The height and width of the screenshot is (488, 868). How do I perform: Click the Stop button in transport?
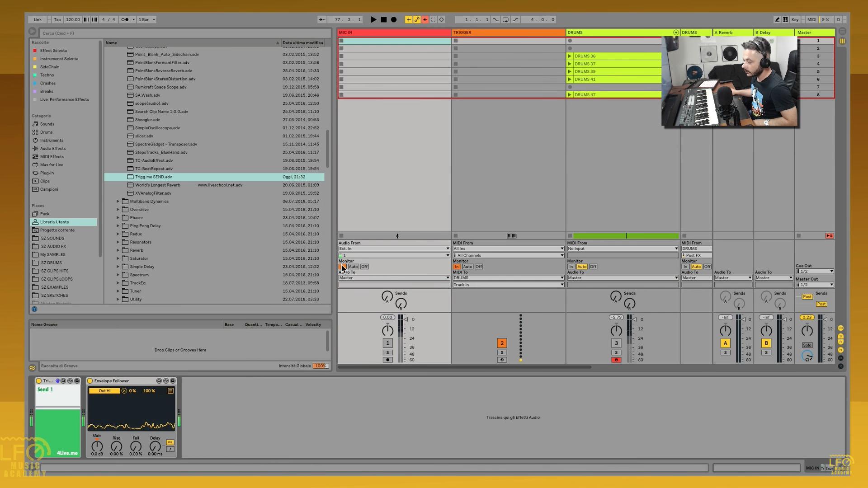[x=384, y=19]
